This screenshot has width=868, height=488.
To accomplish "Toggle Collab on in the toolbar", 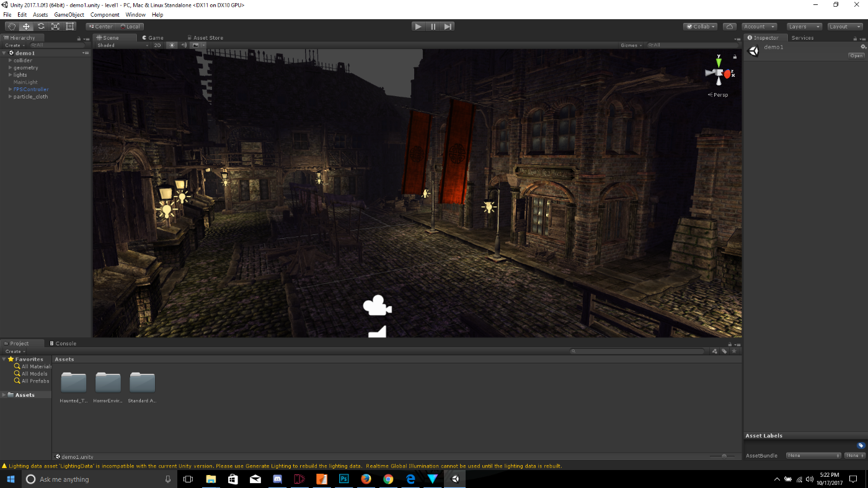I will [699, 26].
